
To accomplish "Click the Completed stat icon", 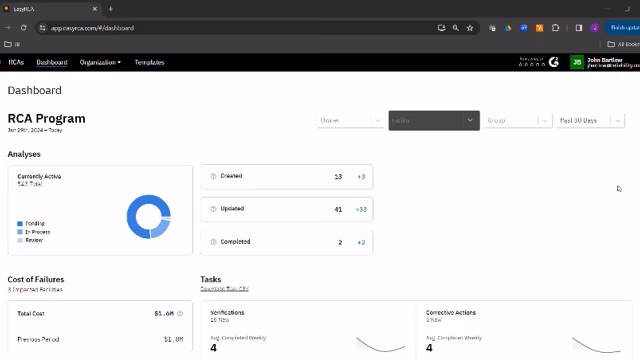I will (x=213, y=242).
